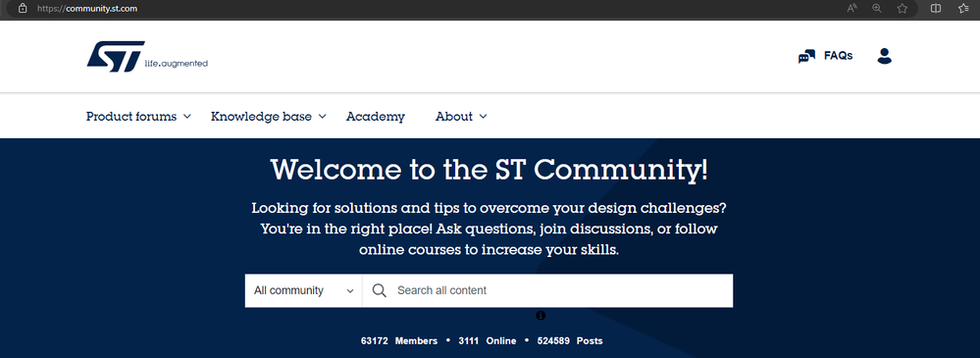Viewport: 980px width, 358px height.
Task: Open the All community scope selector
Action: (303, 290)
